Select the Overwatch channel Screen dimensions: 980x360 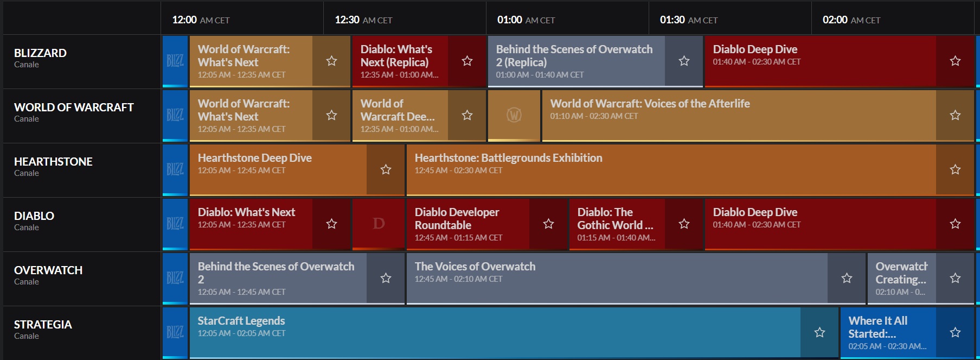(x=82, y=279)
